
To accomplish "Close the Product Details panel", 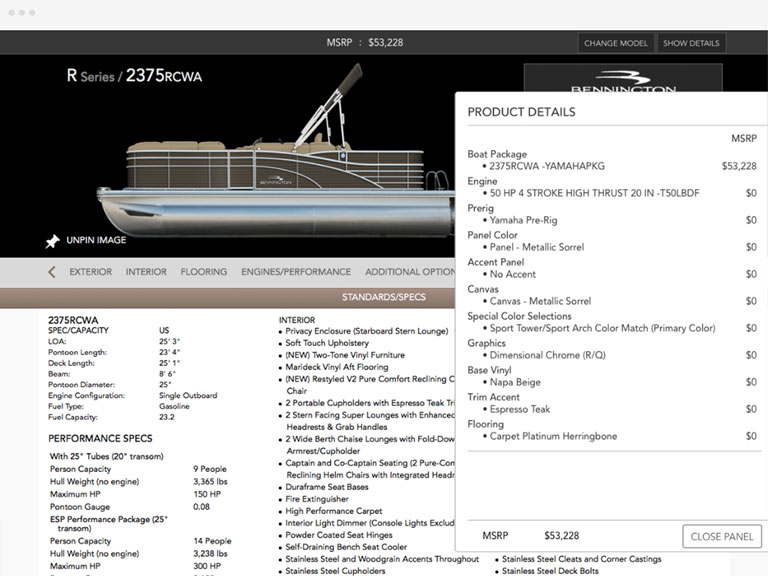I will coord(721,536).
